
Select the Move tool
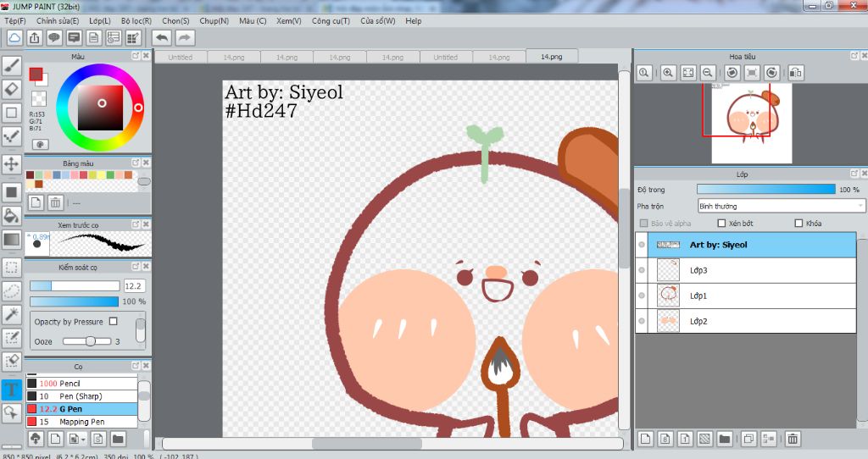[12, 163]
